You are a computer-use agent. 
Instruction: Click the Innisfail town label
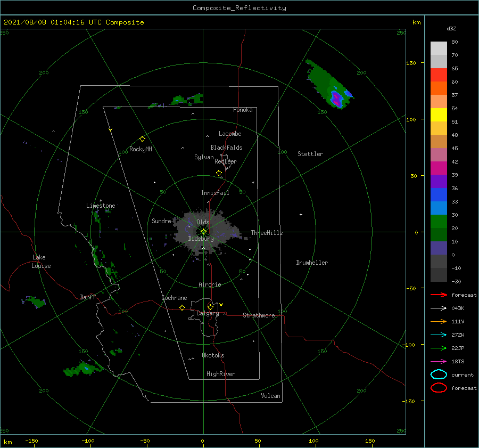pyautogui.click(x=215, y=193)
